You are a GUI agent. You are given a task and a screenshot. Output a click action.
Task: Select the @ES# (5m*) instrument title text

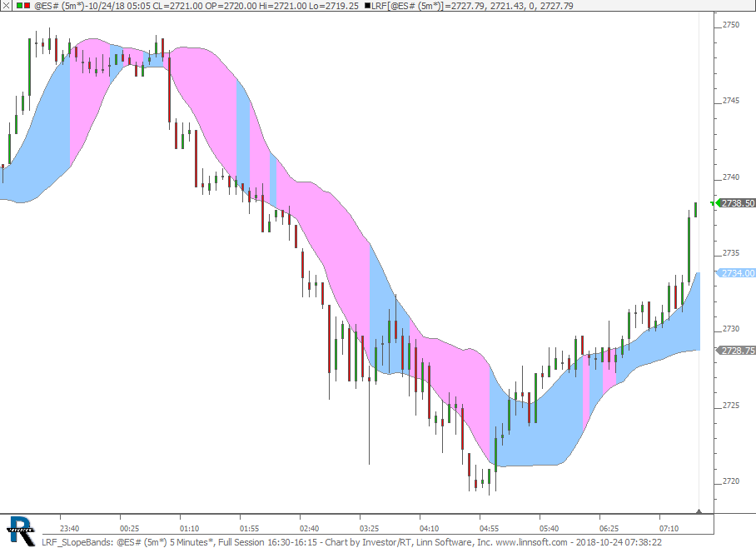tap(59, 6)
